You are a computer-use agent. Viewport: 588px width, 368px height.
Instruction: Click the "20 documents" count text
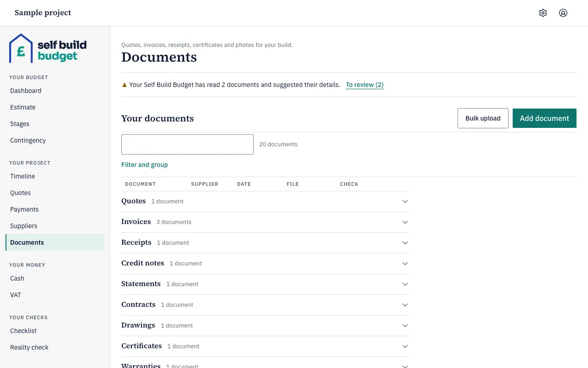(278, 144)
